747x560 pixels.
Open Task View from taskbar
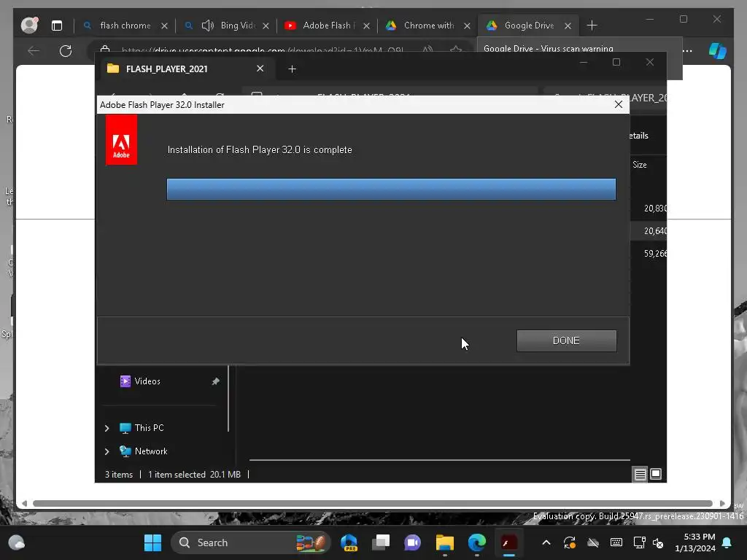(x=381, y=542)
